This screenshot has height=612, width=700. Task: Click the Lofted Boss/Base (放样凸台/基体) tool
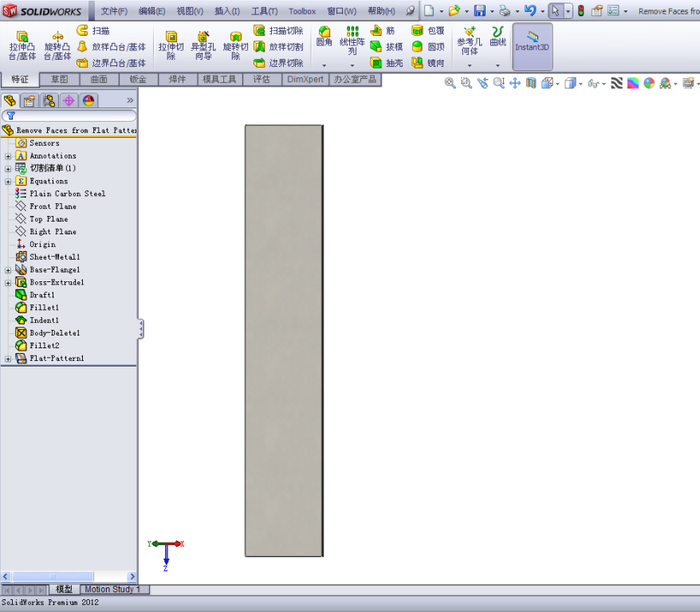[x=111, y=47]
